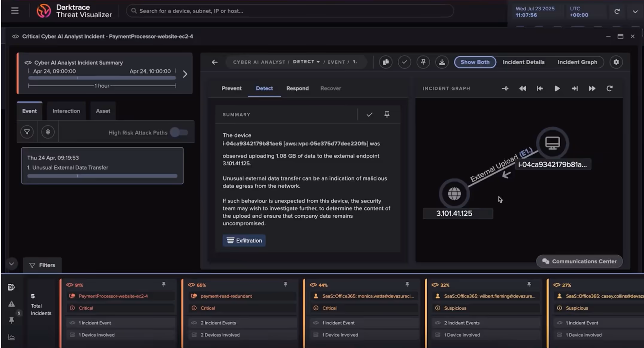
Task: Toggle High Risk Attack Paths
Action: (x=179, y=132)
